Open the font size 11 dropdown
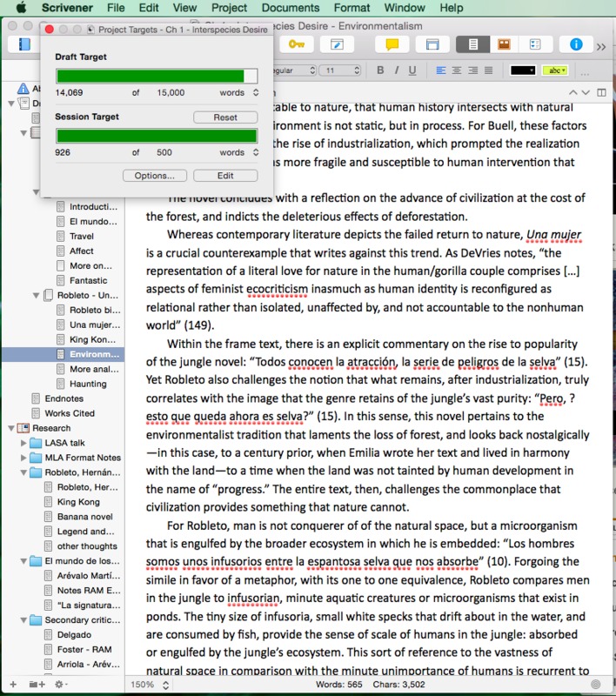 tap(342, 70)
